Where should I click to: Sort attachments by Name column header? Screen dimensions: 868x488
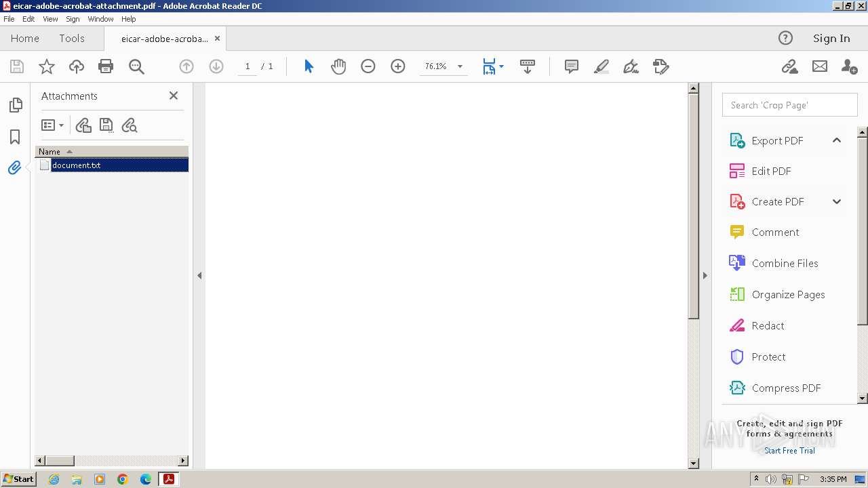coord(112,151)
